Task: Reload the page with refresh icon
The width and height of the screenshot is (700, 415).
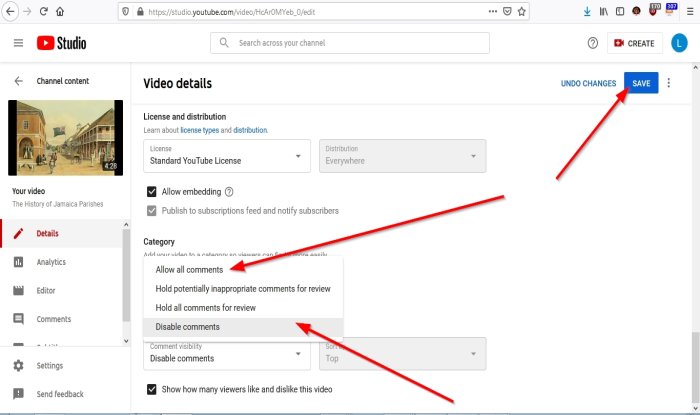Action: pyautogui.click(x=43, y=12)
